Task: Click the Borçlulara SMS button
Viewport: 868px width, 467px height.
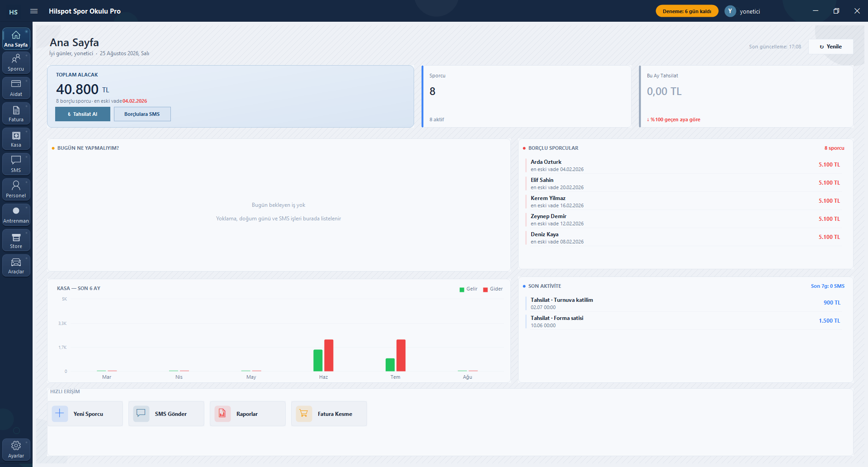Action: point(142,114)
